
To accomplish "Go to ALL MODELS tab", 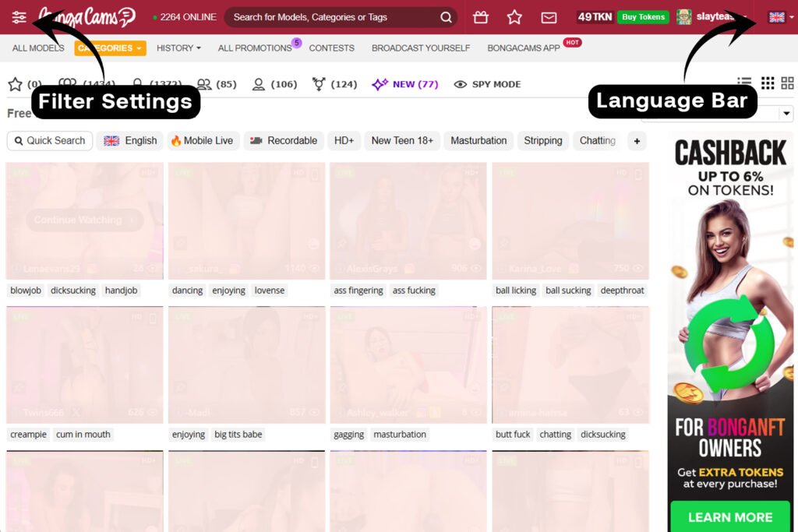I will pyautogui.click(x=38, y=48).
